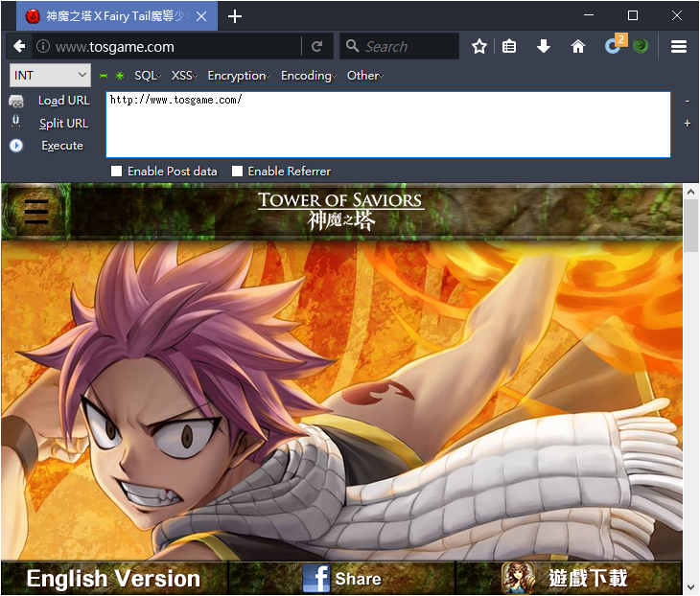
Task: Open the browser hamburger menu
Action: coord(679,46)
